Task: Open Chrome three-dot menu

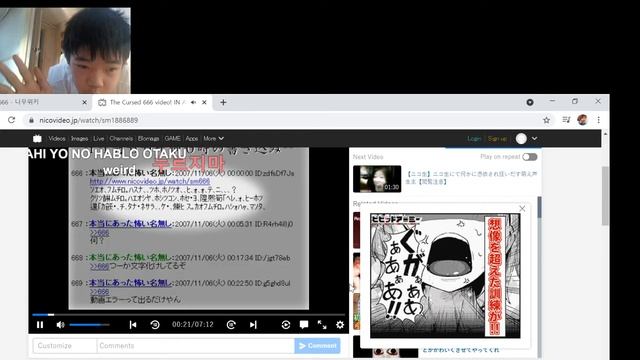Action: click(x=598, y=120)
